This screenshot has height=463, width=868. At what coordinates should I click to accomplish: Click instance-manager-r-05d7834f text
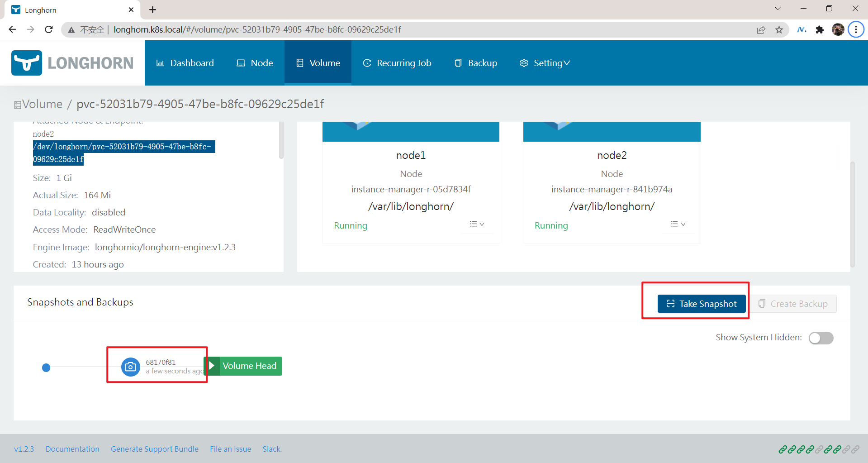click(x=411, y=189)
